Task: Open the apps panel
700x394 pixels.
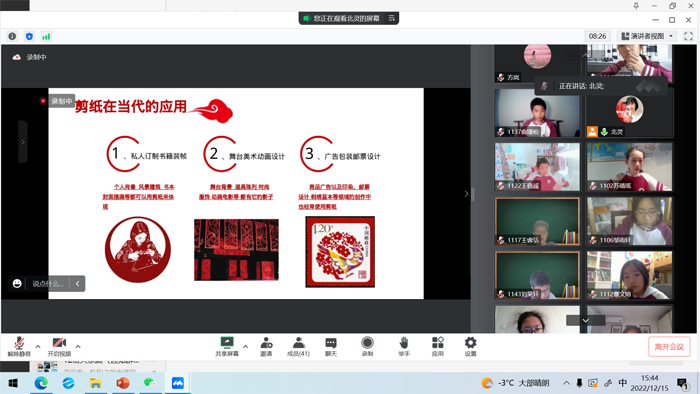Action: (438, 346)
